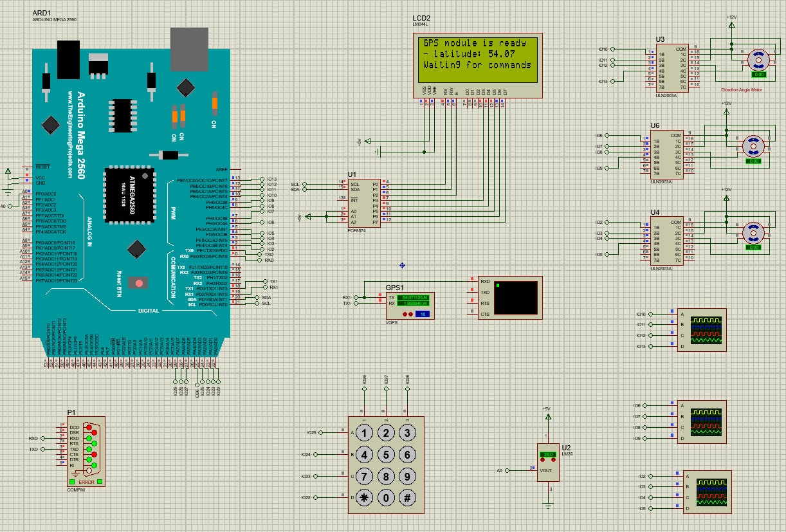Click keypad key 0
The height and width of the screenshot is (532, 786).
point(386,498)
